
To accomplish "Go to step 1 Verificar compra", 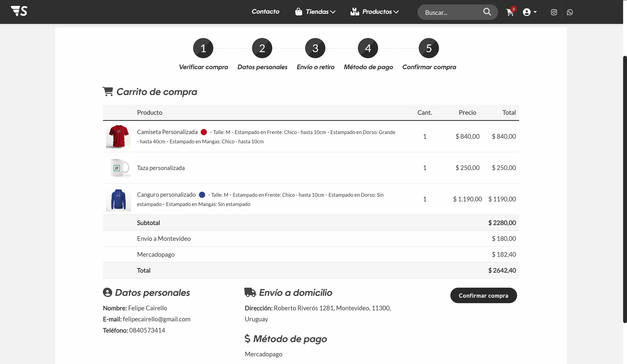I will 203,48.
